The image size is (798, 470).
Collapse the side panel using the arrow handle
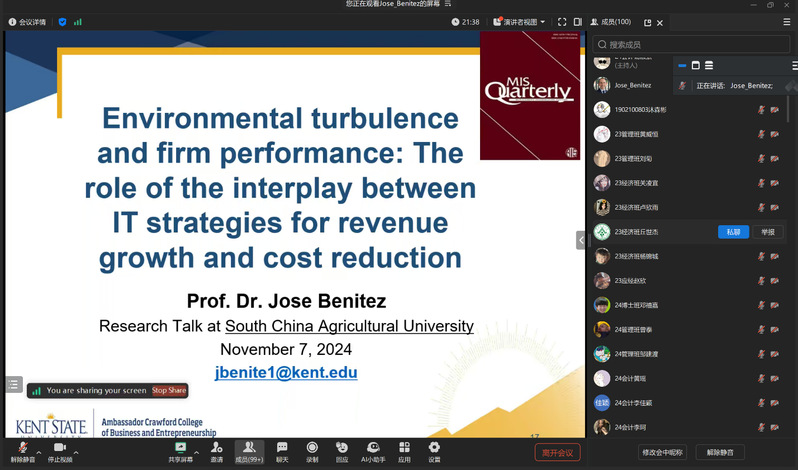click(x=581, y=240)
